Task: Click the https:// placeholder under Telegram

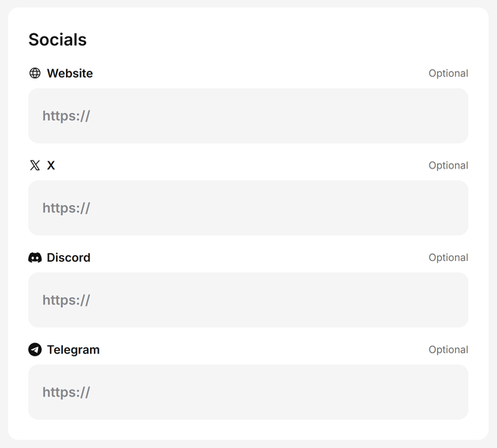Action: tap(66, 392)
